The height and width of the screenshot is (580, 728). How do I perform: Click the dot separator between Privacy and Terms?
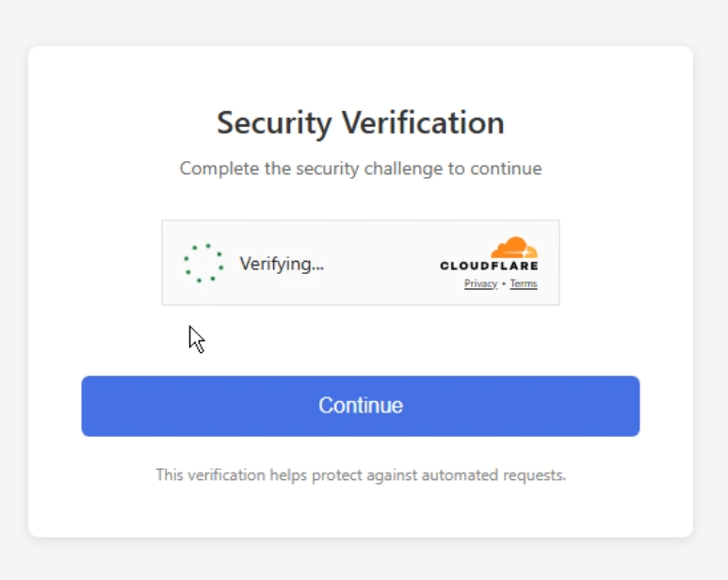coord(504,284)
